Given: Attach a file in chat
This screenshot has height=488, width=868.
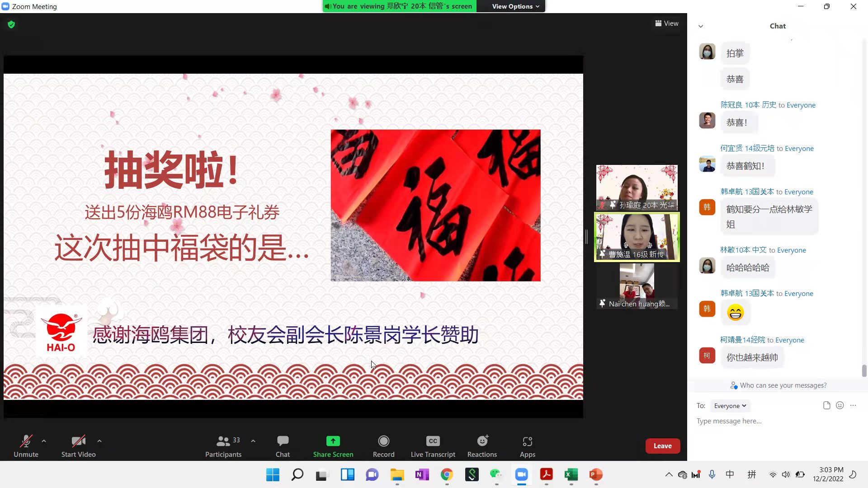Looking at the screenshot, I should click(826, 405).
